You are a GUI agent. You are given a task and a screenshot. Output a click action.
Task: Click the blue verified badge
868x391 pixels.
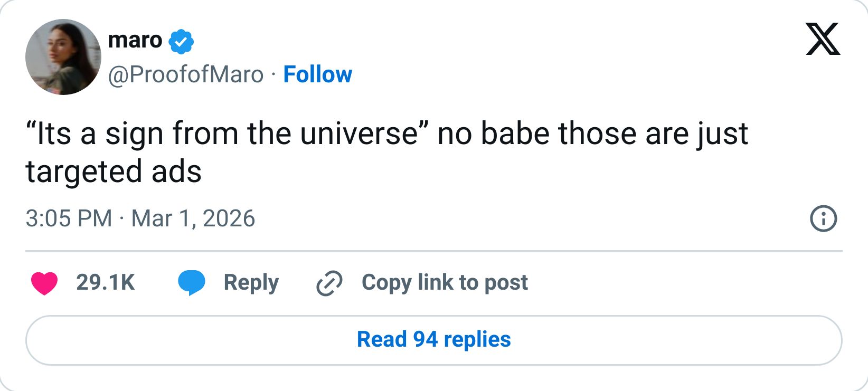click(181, 41)
